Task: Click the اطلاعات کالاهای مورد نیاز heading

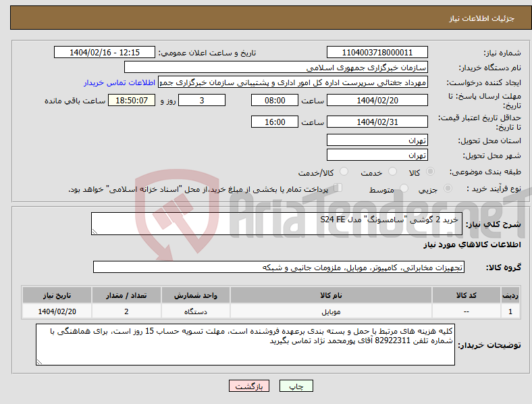Action: [x=472, y=245]
